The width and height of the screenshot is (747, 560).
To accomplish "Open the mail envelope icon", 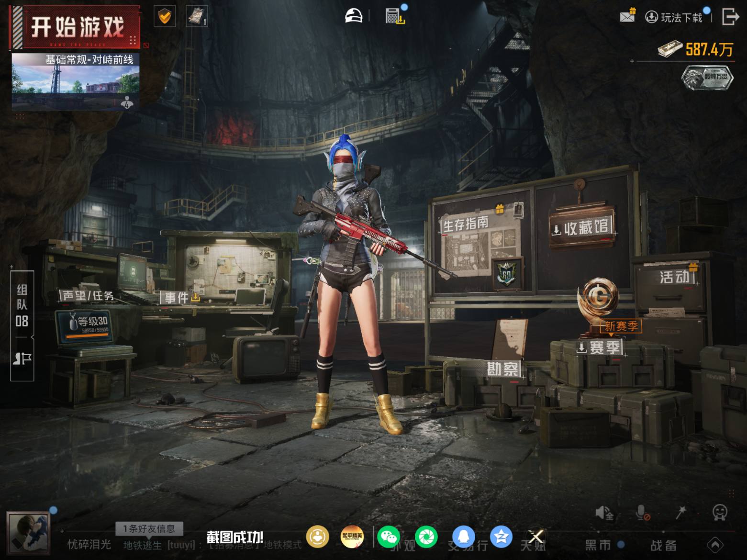I will (x=627, y=16).
